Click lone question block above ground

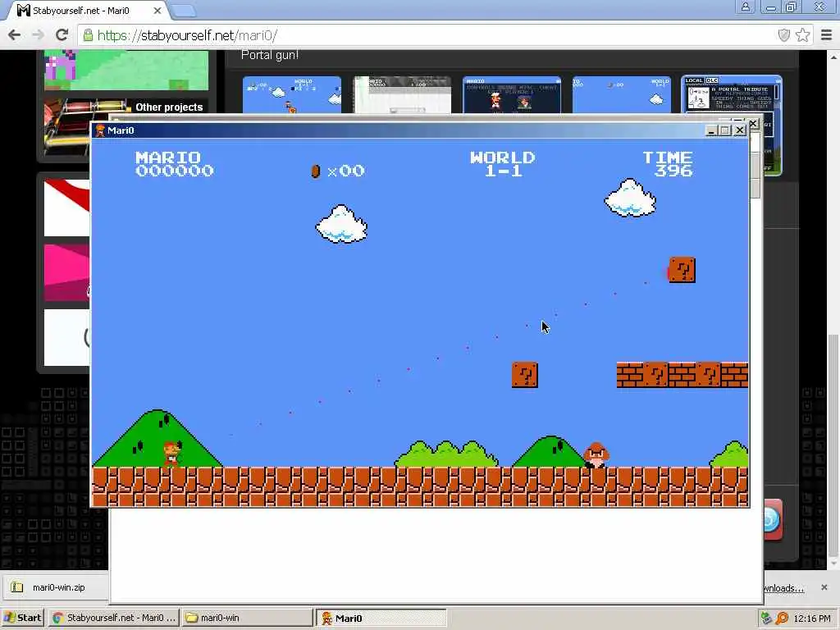point(525,375)
